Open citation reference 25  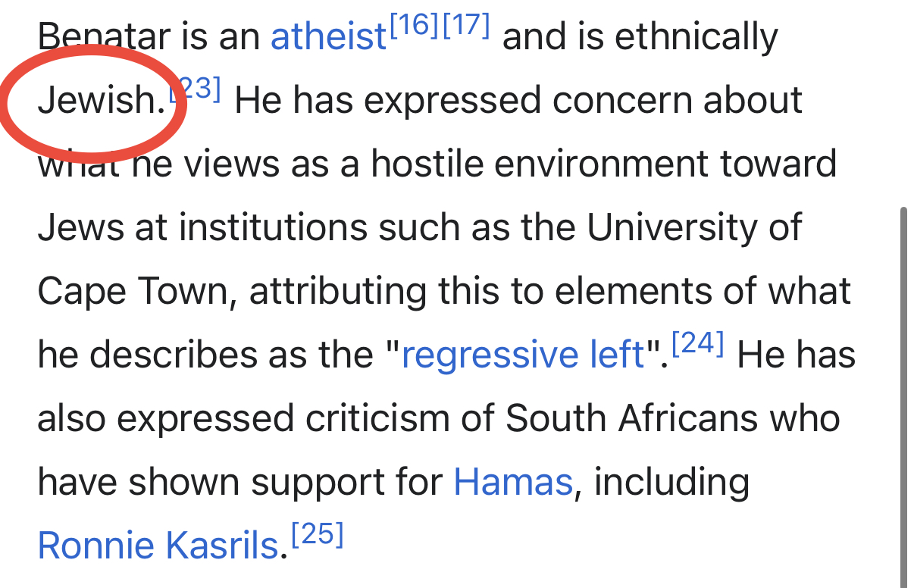(318, 536)
